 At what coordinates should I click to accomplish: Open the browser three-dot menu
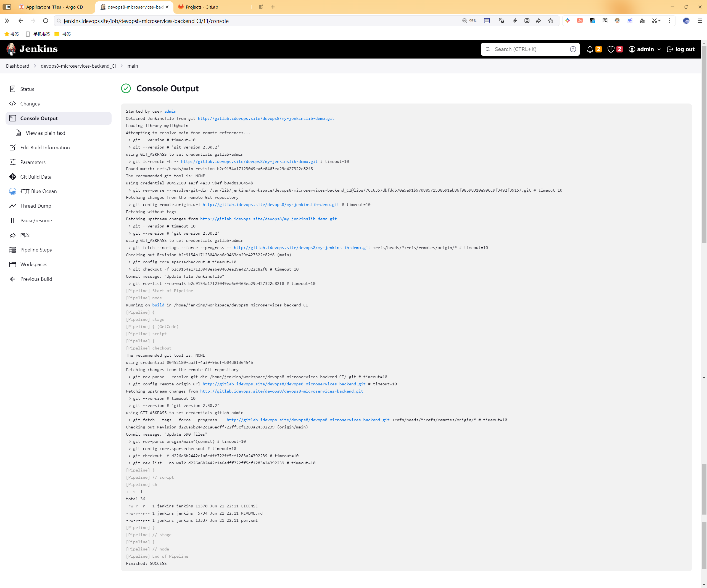pos(670,21)
